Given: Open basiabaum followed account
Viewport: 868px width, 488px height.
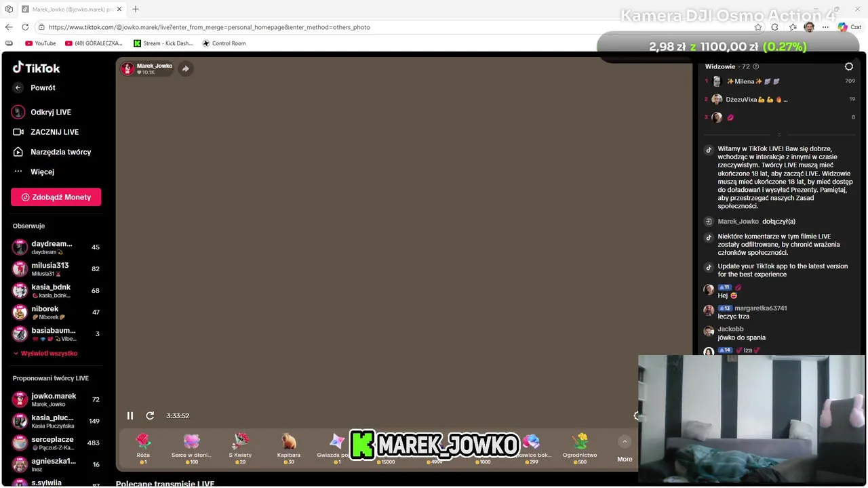Looking at the screenshot, I should 56,334.
